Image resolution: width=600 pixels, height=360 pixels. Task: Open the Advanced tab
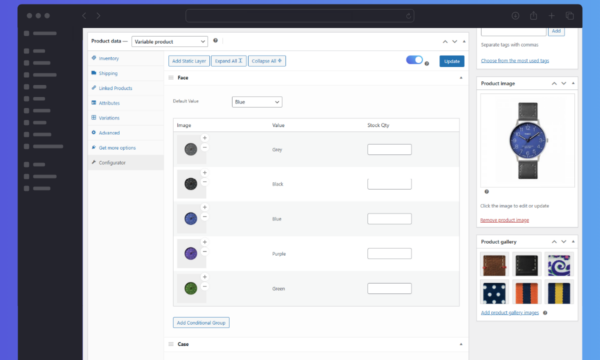[x=126, y=133]
